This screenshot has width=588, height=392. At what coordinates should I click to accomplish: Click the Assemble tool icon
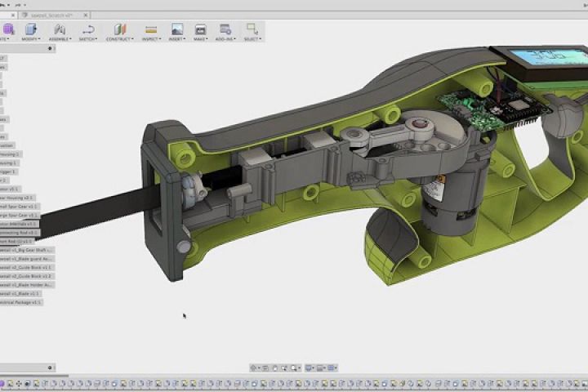[60, 29]
